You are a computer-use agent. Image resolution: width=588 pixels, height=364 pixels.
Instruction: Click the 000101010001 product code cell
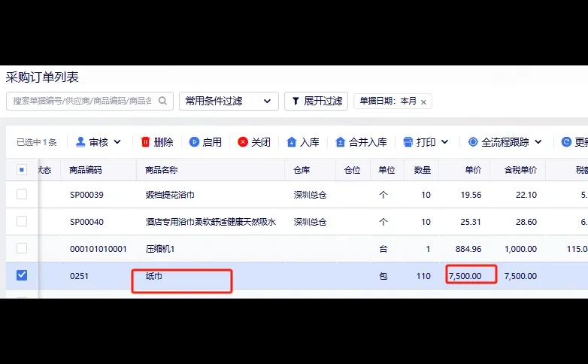[99, 249]
